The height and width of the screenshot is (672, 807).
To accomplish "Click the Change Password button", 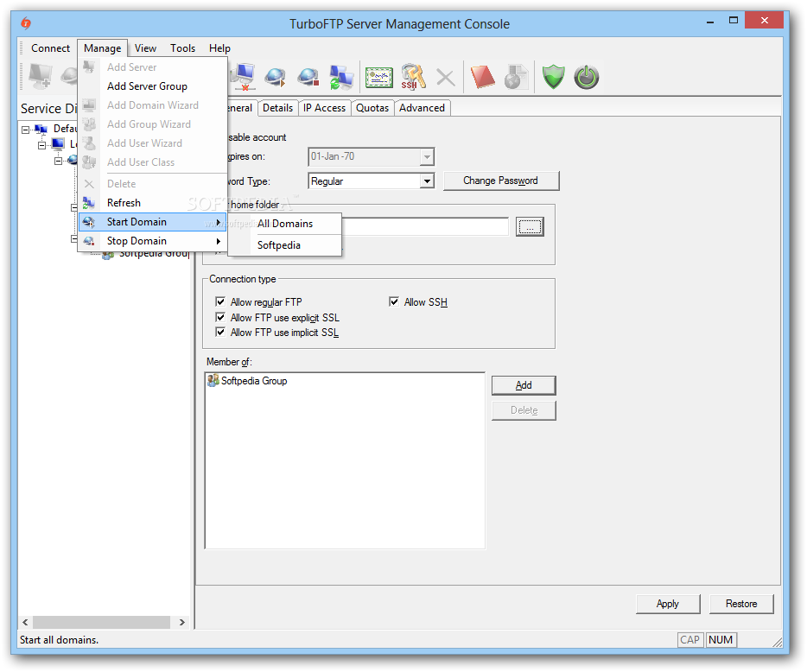I will pyautogui.click(x=501, y=181).
